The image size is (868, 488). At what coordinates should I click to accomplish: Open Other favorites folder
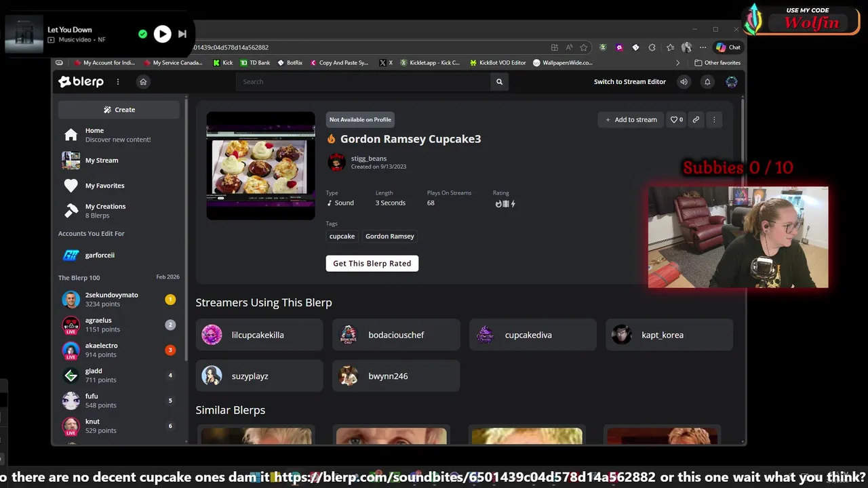717,63
